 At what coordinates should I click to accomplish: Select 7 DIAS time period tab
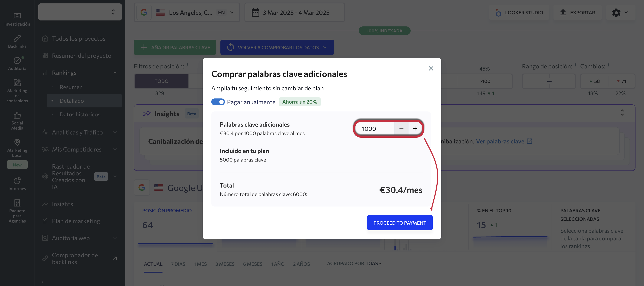click(178, 264)
